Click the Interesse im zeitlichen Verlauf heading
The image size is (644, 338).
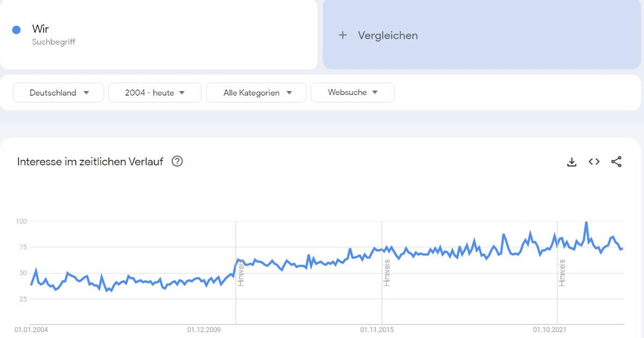coord(90,161)
